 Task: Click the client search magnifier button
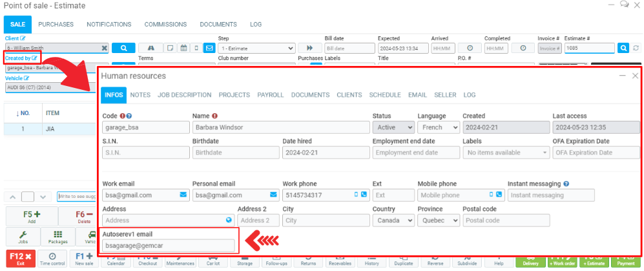tap(123, 48)
